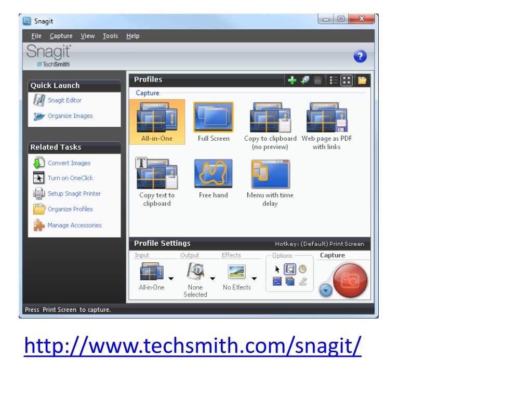Toggle the keep links option icon

[277, 281]
